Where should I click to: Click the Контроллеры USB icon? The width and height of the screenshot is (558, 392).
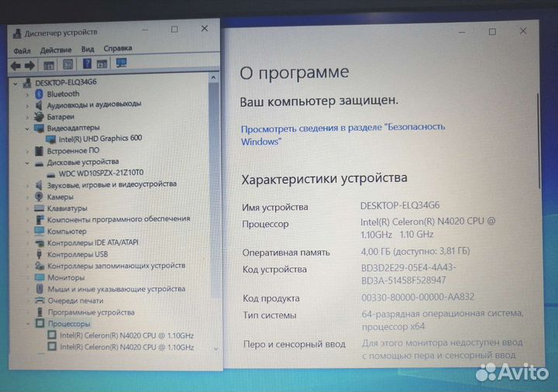point(40,254)
